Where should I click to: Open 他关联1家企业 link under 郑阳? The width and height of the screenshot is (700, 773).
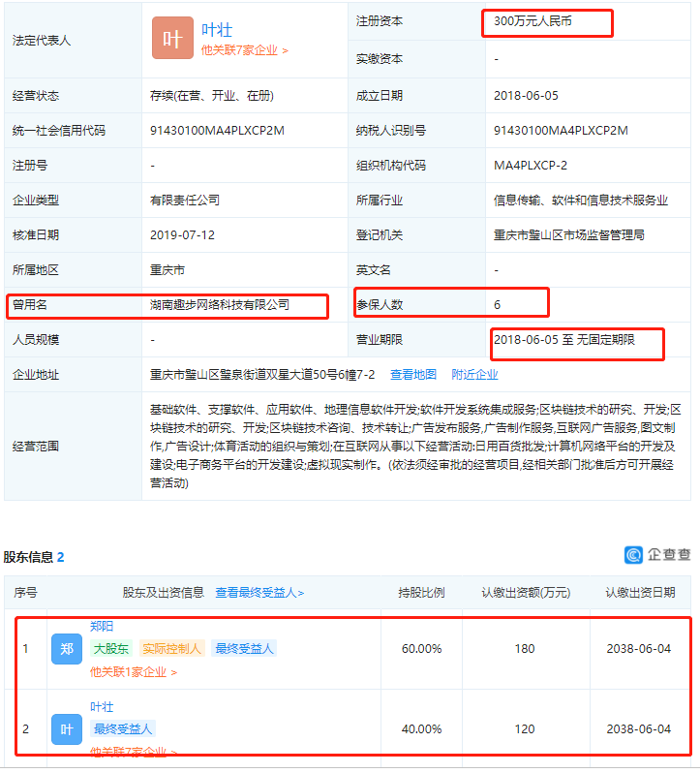[x=133, y=672]
